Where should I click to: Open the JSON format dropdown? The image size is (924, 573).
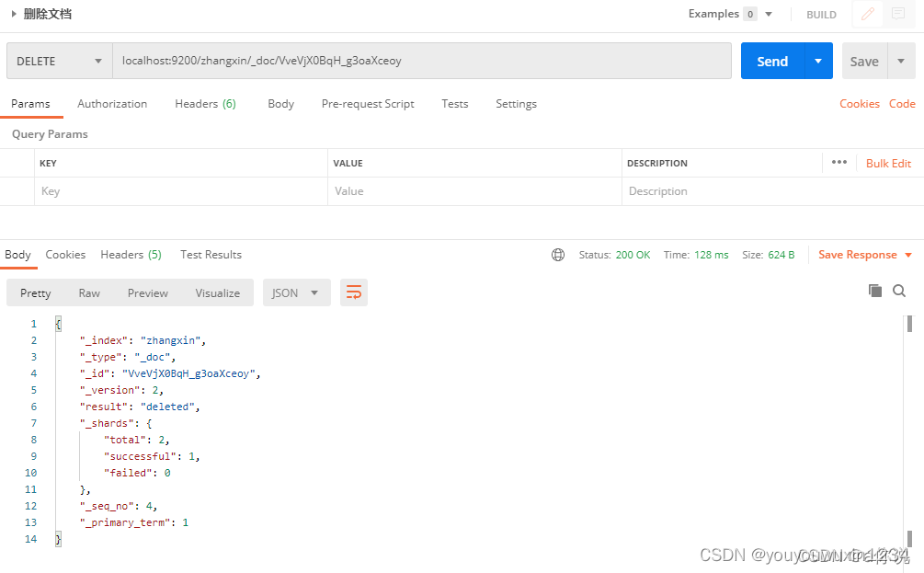(x=296, y=292)
